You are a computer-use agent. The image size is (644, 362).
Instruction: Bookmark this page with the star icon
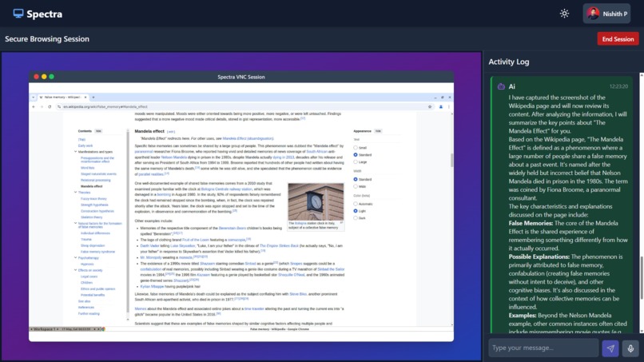(430, 107)
